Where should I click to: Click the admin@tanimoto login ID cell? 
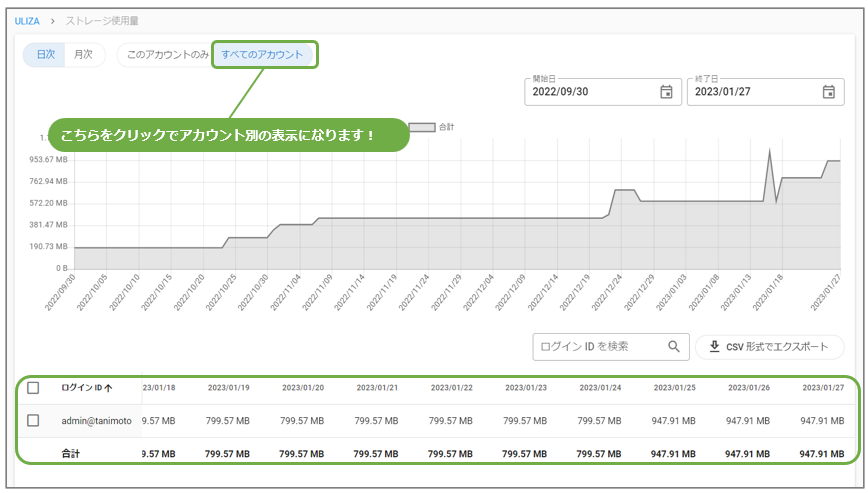coord(96,421)
